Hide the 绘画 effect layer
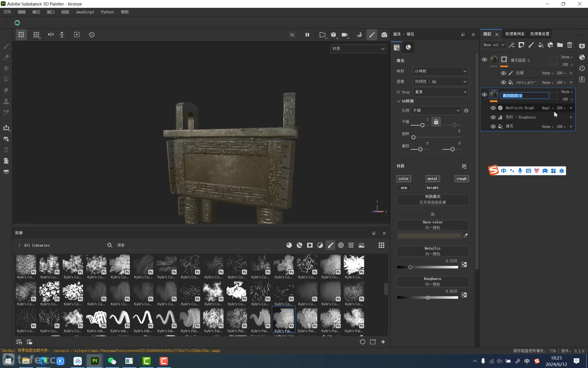Screen dimensions: 588x368 pos(503,73)
